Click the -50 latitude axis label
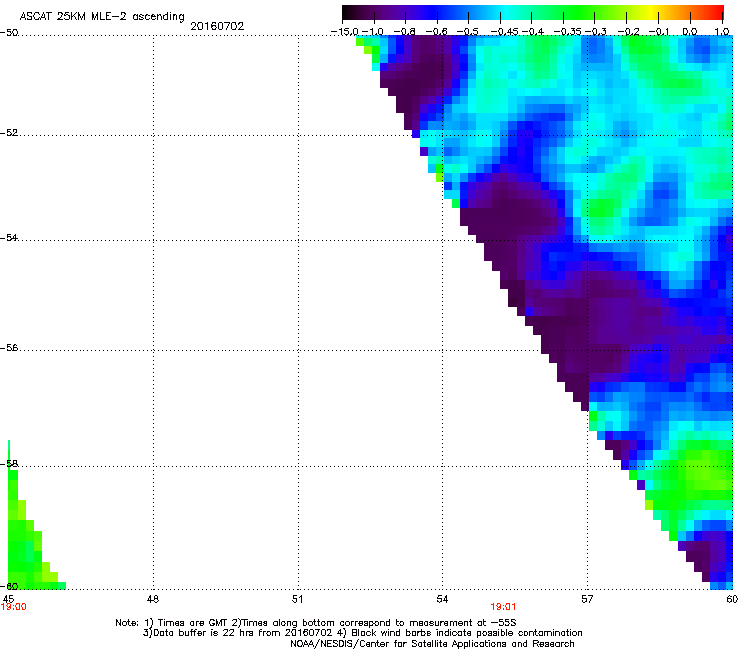740x650 pixels. pyautogui.click(x=9, y=33)
